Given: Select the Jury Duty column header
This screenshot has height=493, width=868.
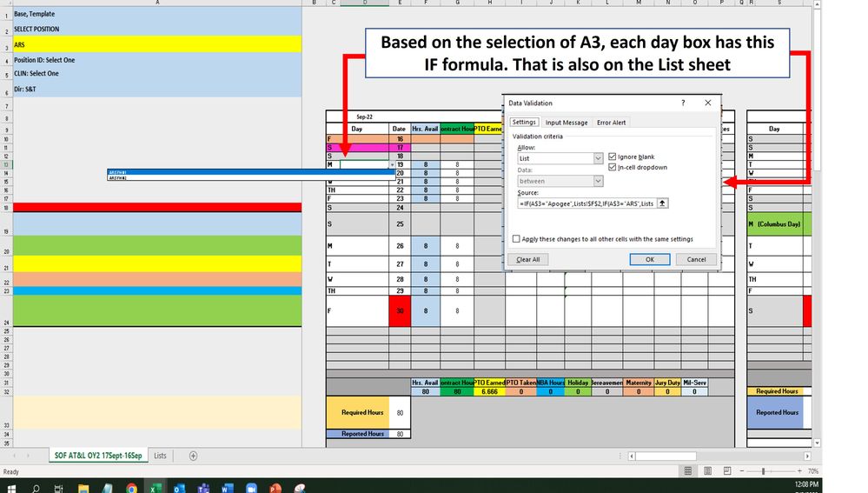Looking at the screenshot, I should pos(667,383).
